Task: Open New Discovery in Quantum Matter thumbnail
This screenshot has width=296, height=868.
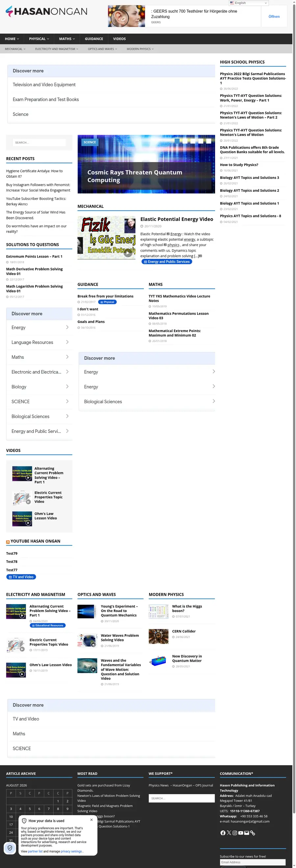Action: [x=159, y=661]
